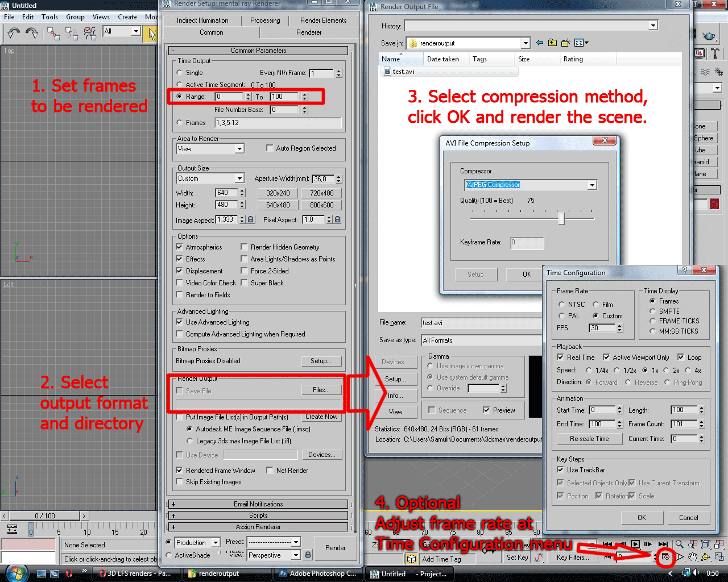Screen dimensions: 728x582
Task: Activate the Select Object arrow tool
Action: [151, 34]
